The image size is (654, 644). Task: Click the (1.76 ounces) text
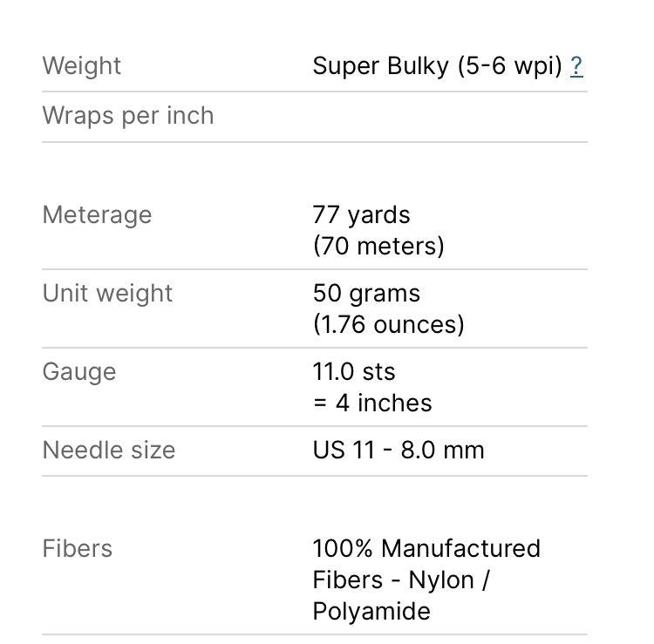(x=388, y=325)
